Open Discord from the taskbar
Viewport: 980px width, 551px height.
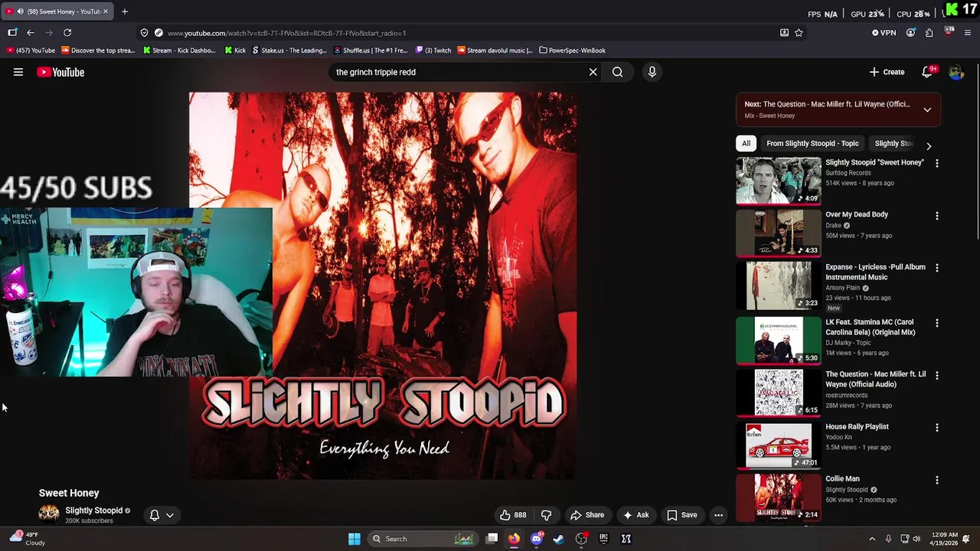(x=536, y=539)
